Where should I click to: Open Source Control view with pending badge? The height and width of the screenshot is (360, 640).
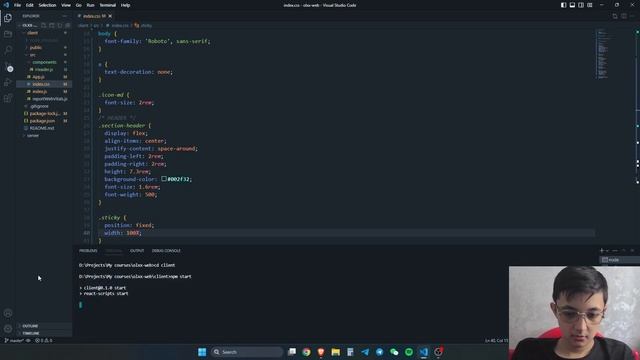tap(8, 67)
